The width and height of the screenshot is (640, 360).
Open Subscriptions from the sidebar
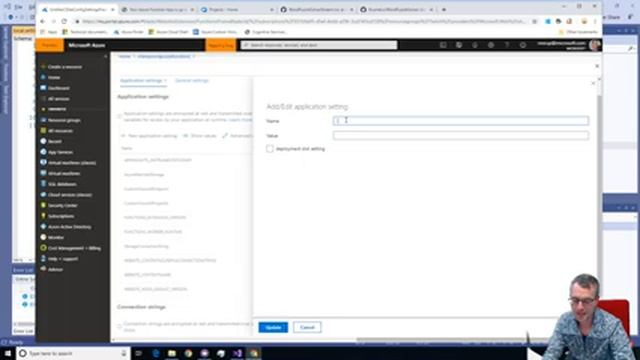click(58, 216)
